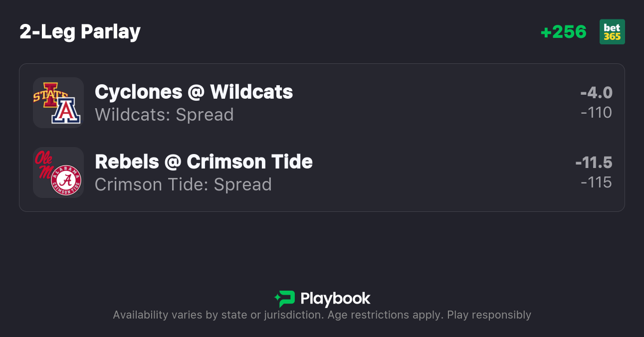Click the Alabama Crimson Tide logo
Viewport: 644px width, 337px height.
pyautogui.click(x=66, y=180)
